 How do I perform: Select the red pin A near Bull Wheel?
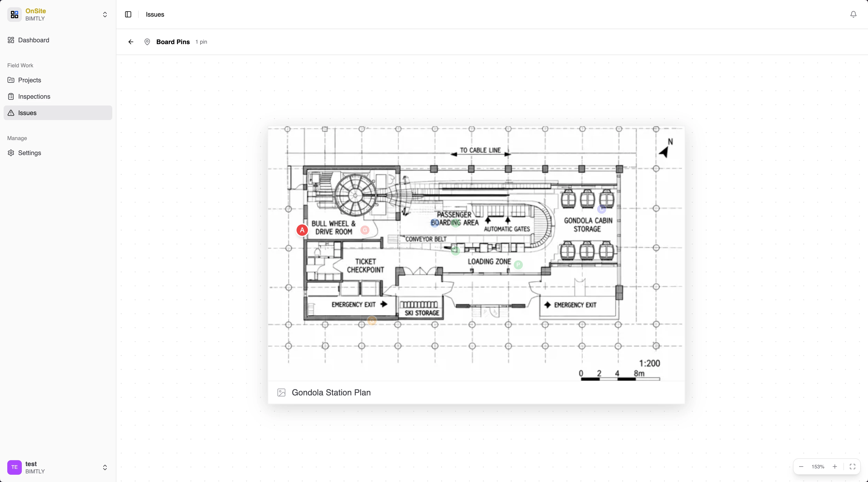[x=302, y=230]
